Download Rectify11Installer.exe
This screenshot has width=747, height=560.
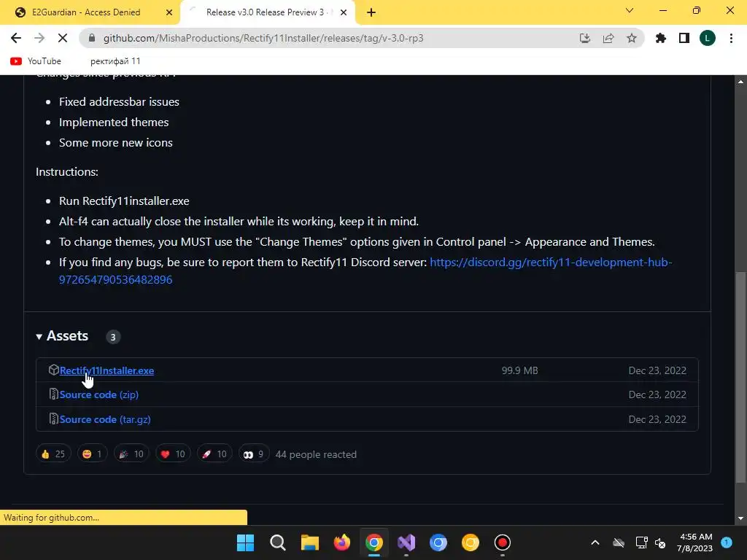tap(107, 370)
